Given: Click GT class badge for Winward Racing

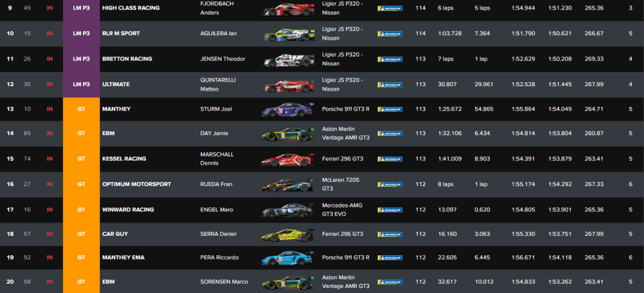Looking at the screenshot, I should coord(81,209).
